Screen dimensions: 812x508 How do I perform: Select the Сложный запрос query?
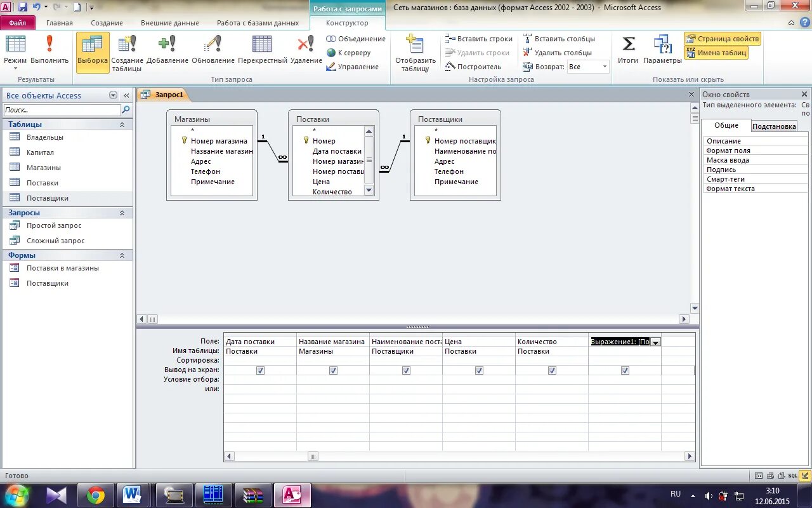coord(67,241)
